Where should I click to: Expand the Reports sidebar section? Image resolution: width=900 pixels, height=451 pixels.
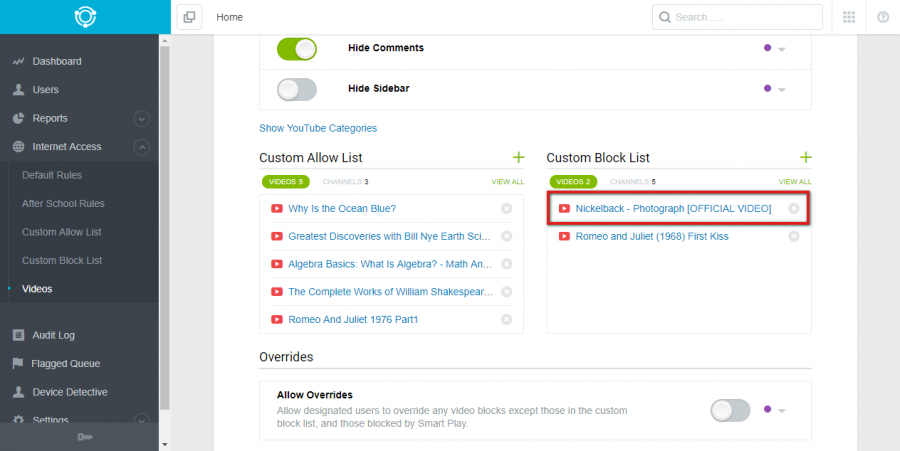pyautogui.click(x=141, y=118)
